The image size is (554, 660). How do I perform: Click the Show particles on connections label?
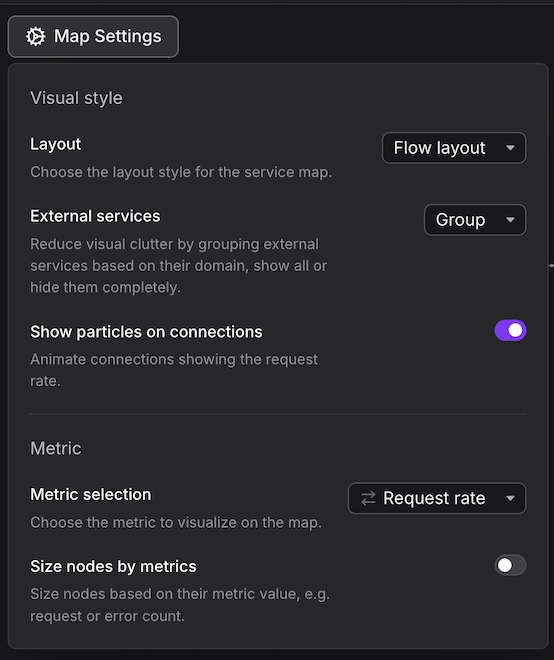pos(146,332)
